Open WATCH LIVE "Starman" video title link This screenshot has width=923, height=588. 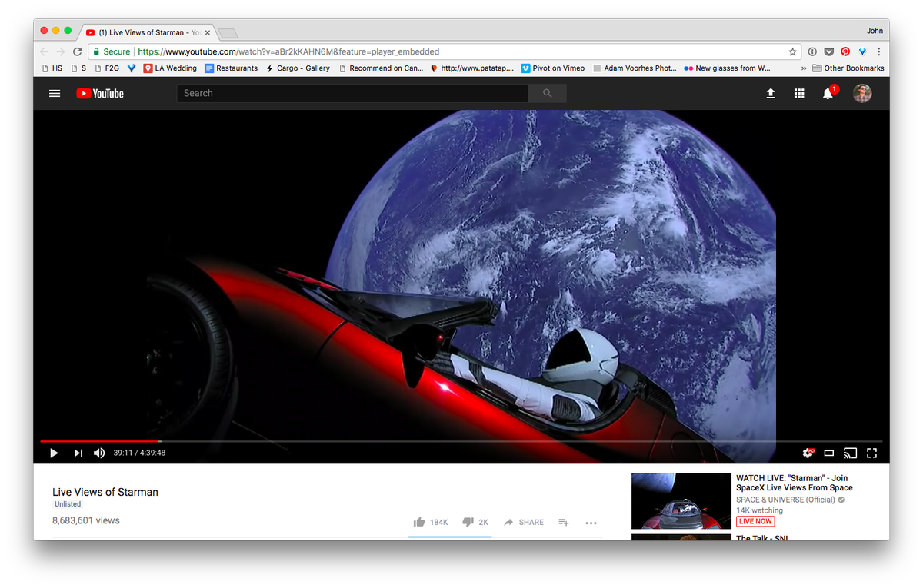pyautogui.click(x=794, y=483)
